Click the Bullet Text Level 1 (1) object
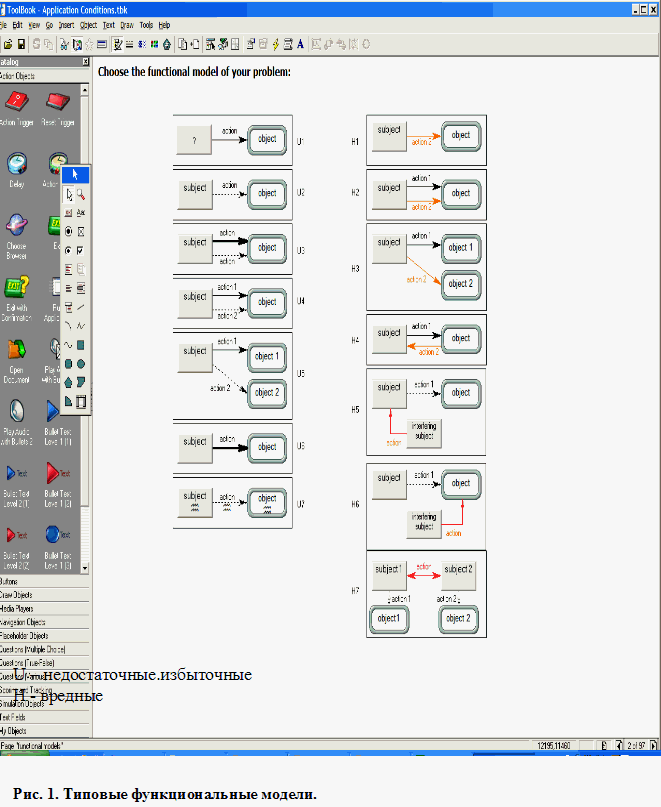The image size is (661, 807). 58,422
